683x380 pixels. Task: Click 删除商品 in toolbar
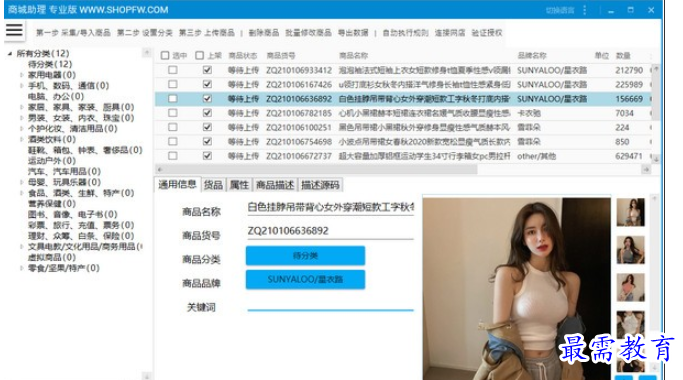[264, 33]
